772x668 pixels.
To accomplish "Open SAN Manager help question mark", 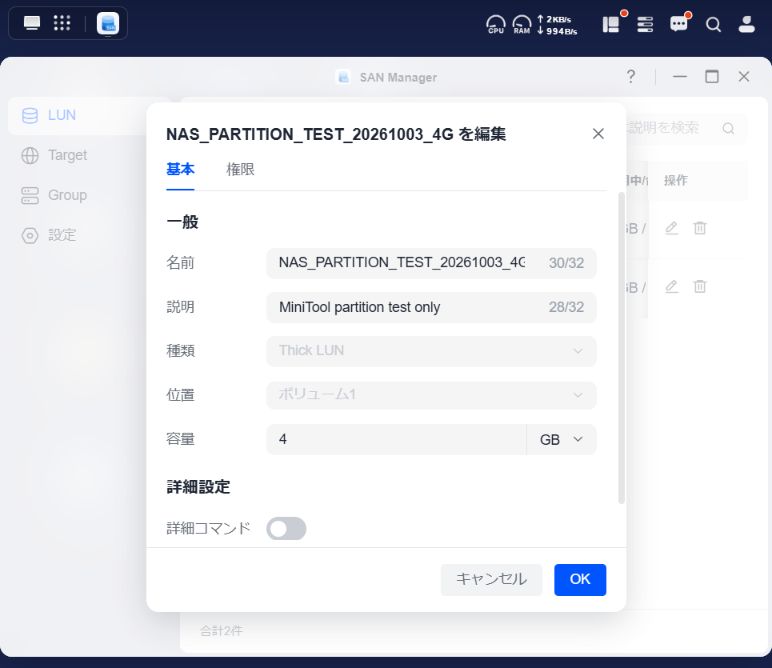I will click(x=631, y=76).
